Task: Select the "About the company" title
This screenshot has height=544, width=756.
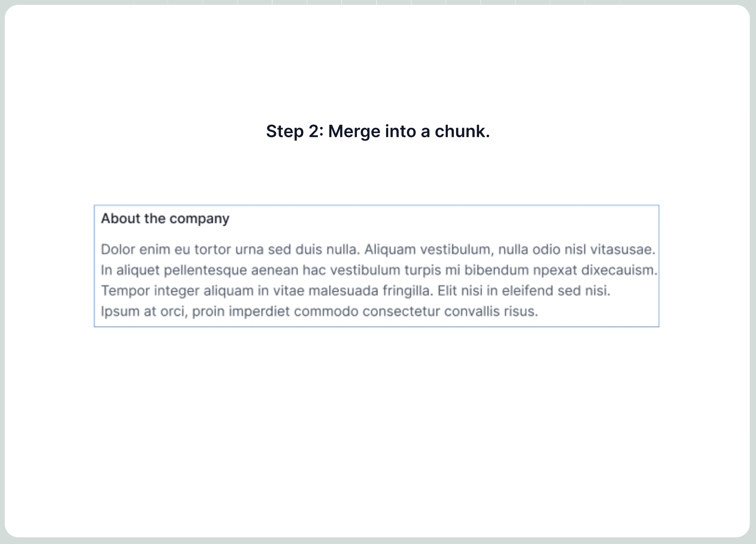Action: click(x=165, y=219)
